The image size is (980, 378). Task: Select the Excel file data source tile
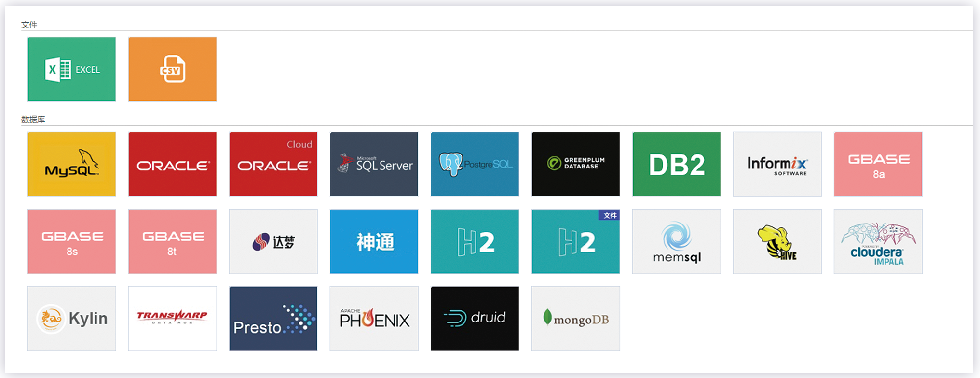point(71,69)
